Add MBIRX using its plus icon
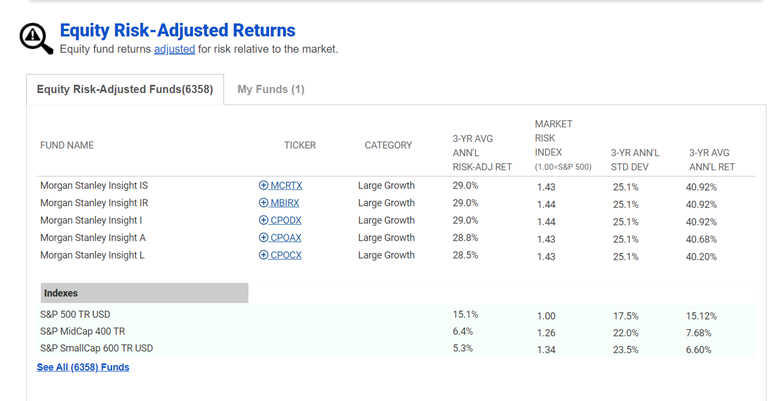The width and height of the screenshot is (780, 401). tap(264, 203)
